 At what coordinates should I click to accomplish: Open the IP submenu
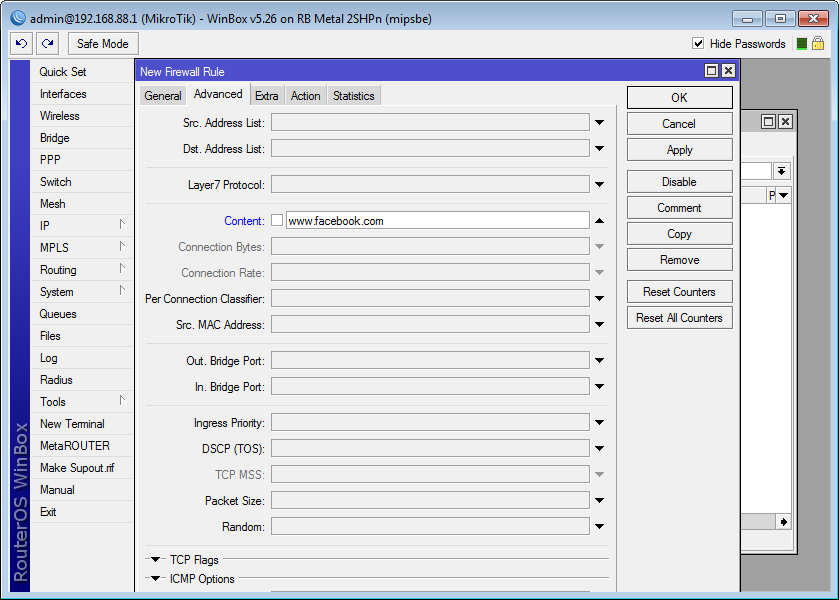tap(82, 226)
